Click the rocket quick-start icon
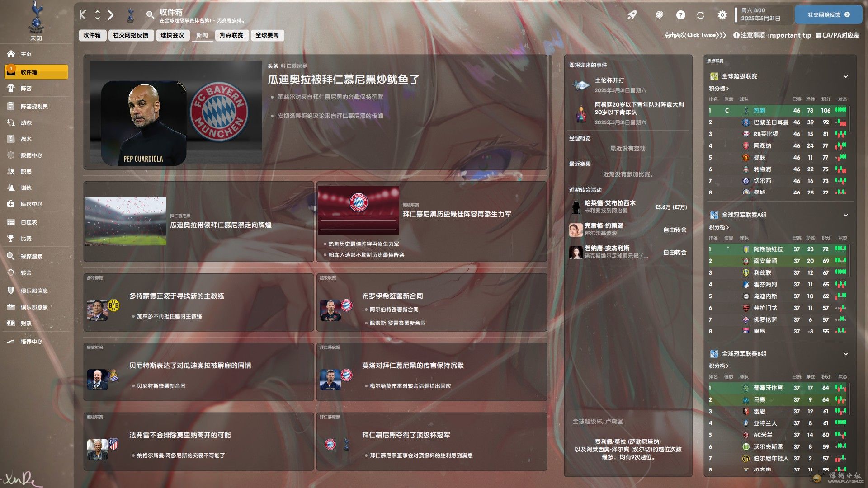This screenshot has height=488, width=868. pos(632,15)
